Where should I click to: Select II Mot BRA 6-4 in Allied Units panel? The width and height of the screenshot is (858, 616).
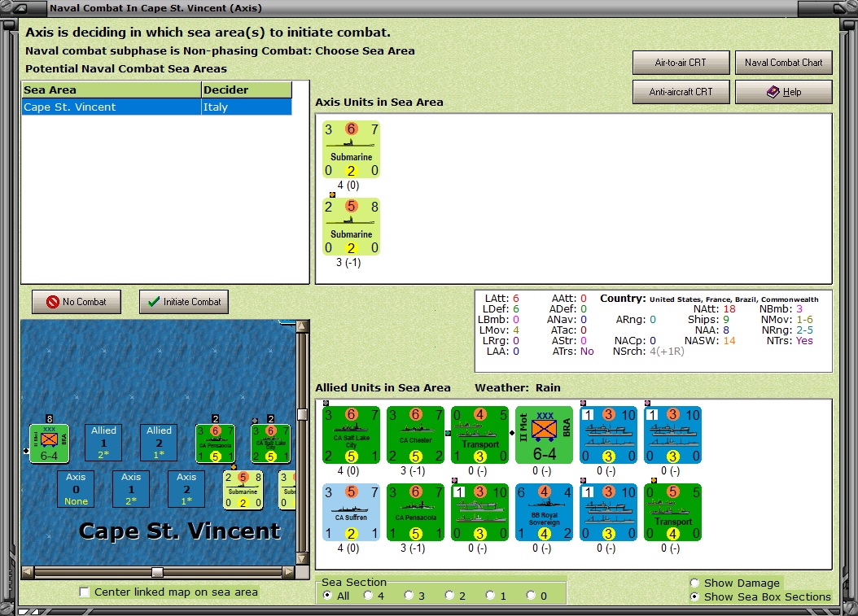pyautogui.click(x=544, y=435)
